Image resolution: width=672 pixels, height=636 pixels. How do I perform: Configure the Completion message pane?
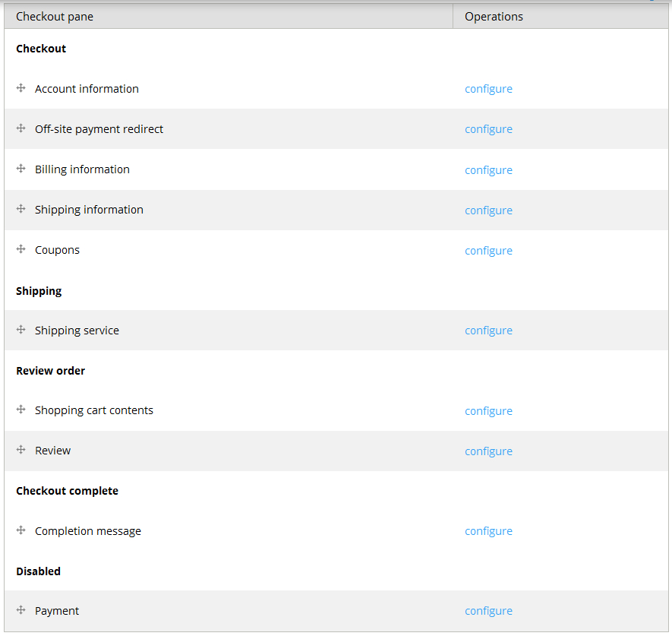pyautogui.click(x=488, y=531)
